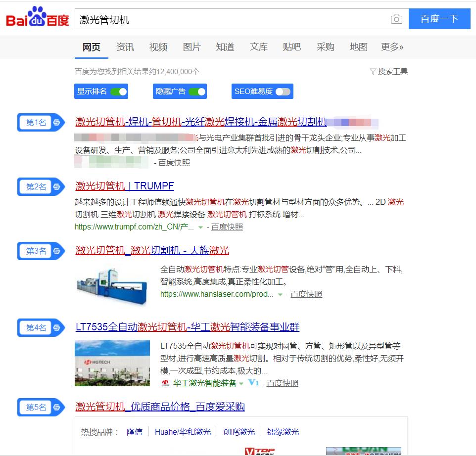
Task: Enable the SEO难易度 switch
Action: point(283,91)
